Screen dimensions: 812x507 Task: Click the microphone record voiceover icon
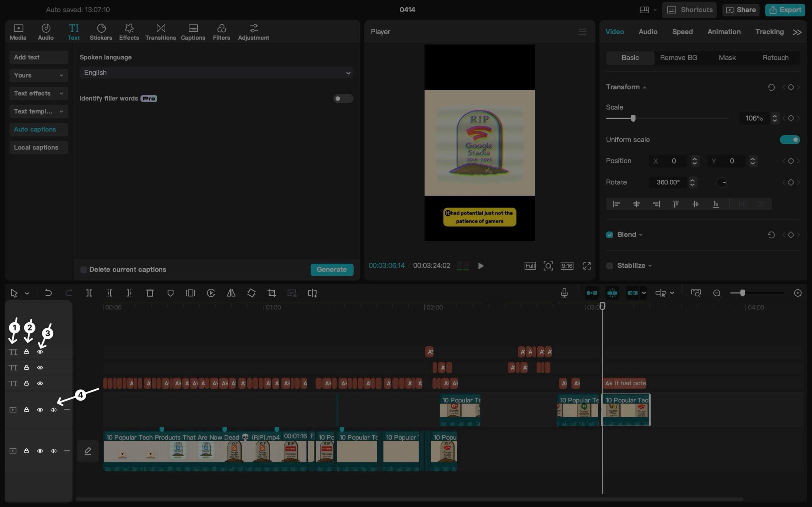click(x=564, y=293)
